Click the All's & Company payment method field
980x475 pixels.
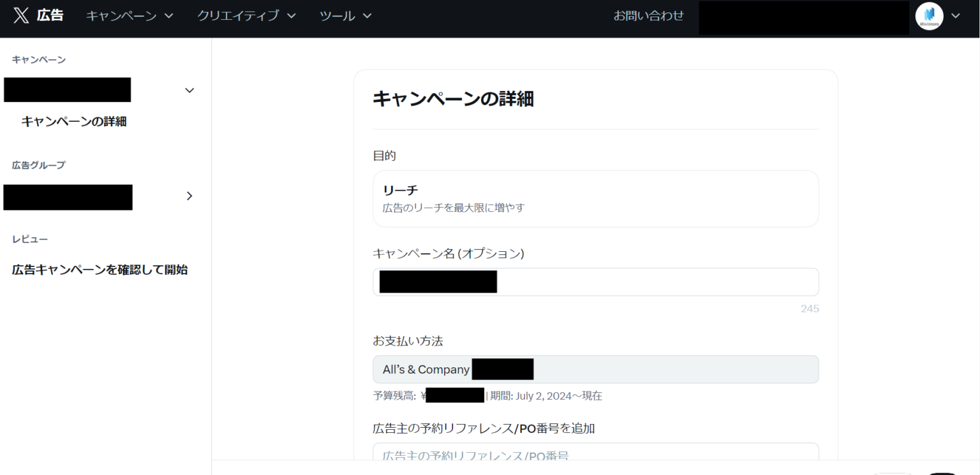[x=595, y=369]
